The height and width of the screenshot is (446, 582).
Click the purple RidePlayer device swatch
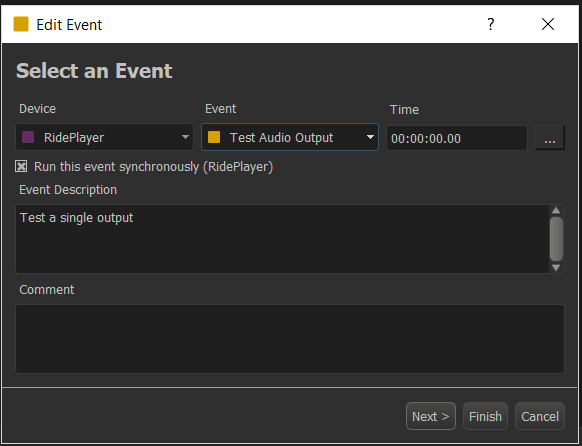(x=28, y=137)
